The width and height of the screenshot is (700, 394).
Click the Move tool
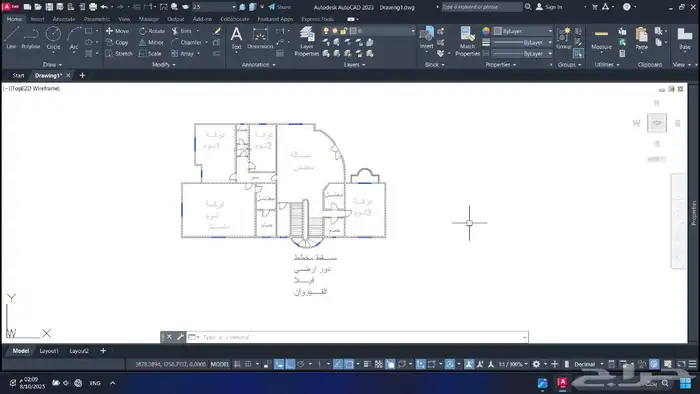pos(117,31)
